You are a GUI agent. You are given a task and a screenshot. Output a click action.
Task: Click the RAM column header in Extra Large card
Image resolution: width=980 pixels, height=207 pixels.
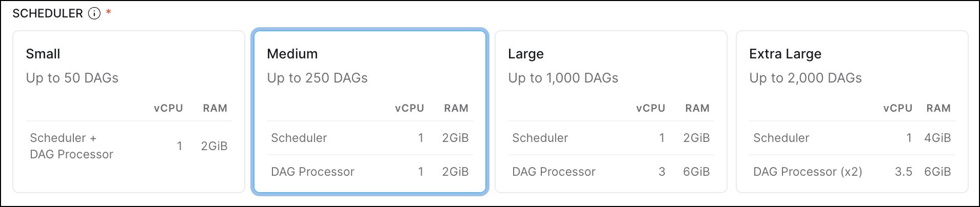click(x=938, y=108)
